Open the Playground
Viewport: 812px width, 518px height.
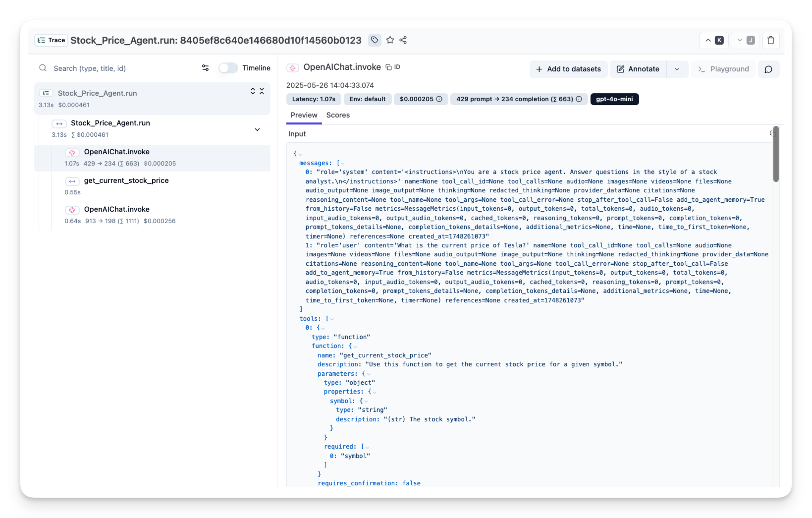pos(723,69)
